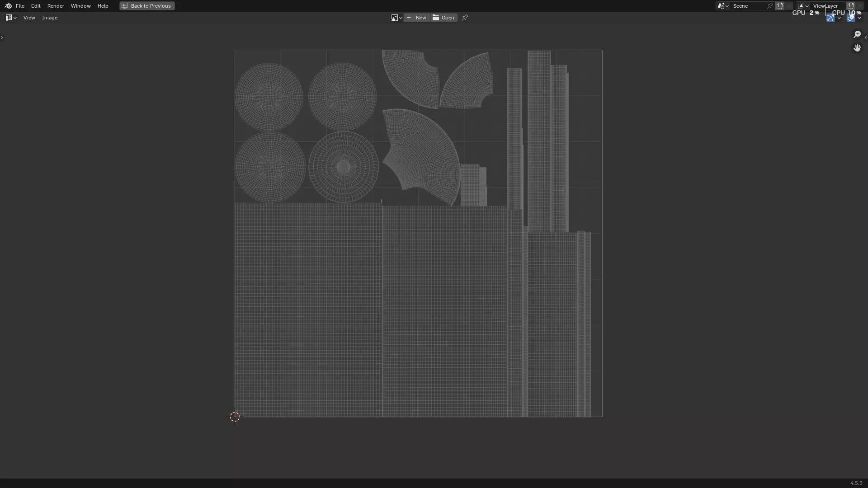
Task: Open the Render menu
Action: (56, 6)
